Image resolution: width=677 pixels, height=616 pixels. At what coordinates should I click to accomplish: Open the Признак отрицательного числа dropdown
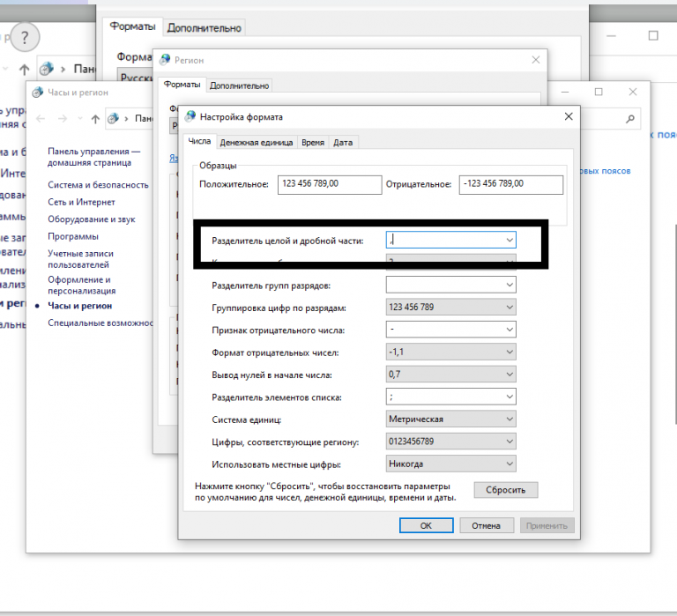tap(509, 330)
